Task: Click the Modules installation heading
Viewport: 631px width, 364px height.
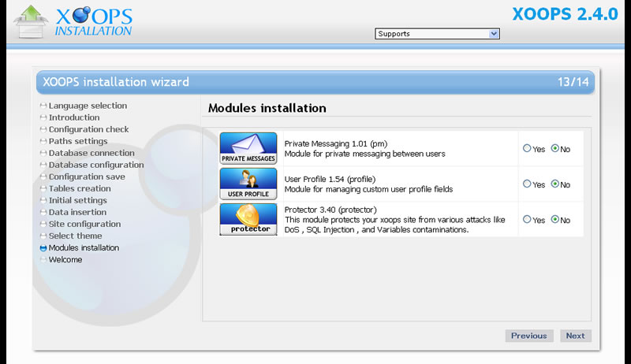Action: pos(267,108)
